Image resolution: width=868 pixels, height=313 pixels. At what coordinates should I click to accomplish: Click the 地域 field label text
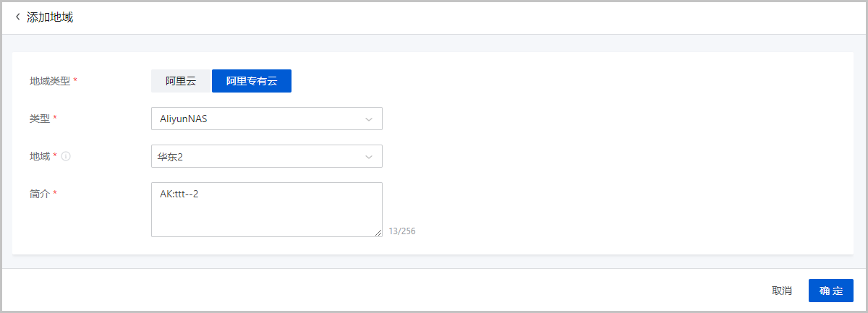(x=39, y=156)
